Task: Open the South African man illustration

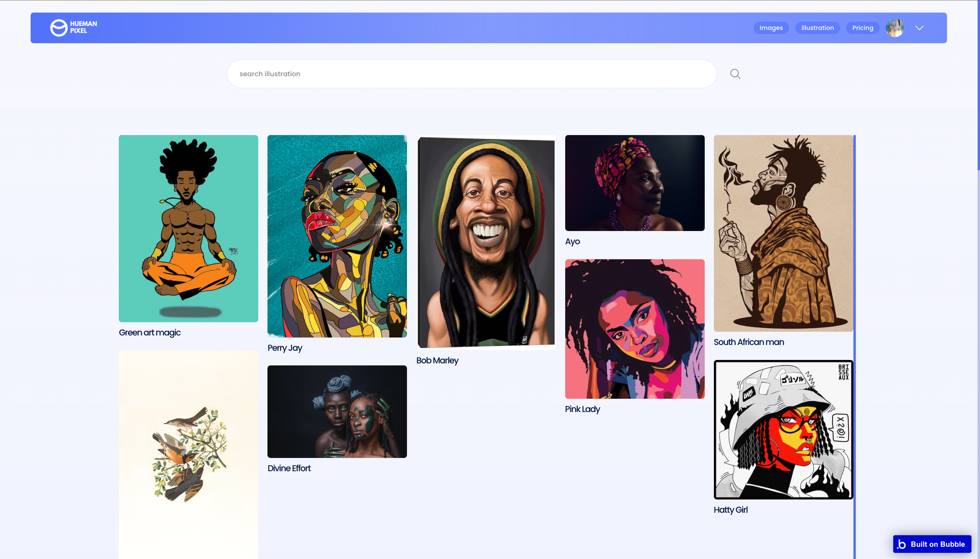Action: pos(783,233)
